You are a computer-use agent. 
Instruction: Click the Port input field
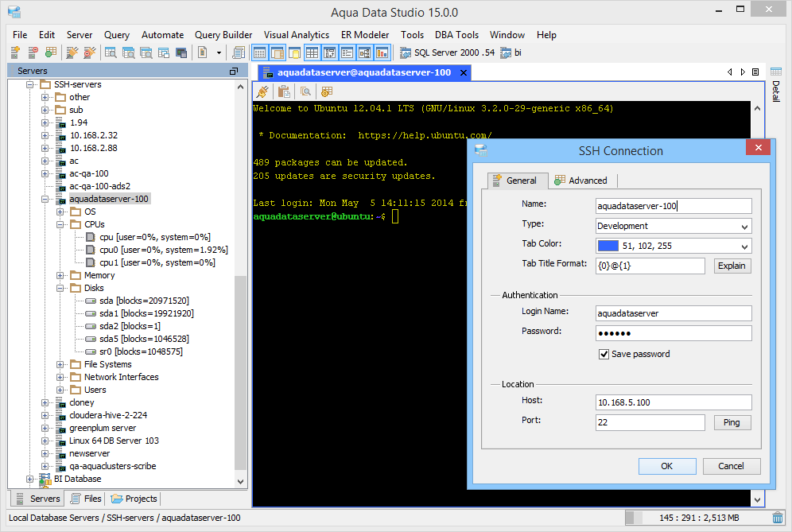(x=650, y=422)
